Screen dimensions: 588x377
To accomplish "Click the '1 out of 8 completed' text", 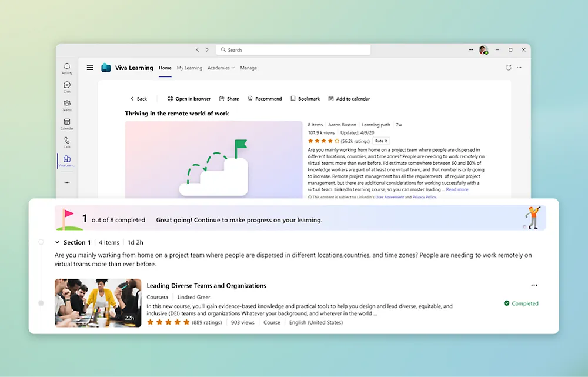I will pyautogui.click(x=113, y=219).
